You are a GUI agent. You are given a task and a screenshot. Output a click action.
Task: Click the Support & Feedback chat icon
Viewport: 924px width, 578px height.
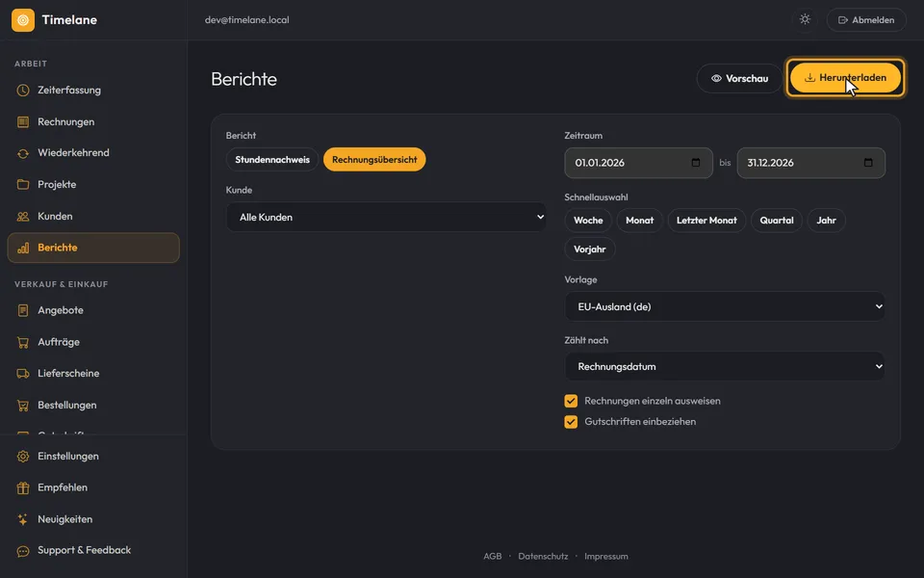point(23,551)
